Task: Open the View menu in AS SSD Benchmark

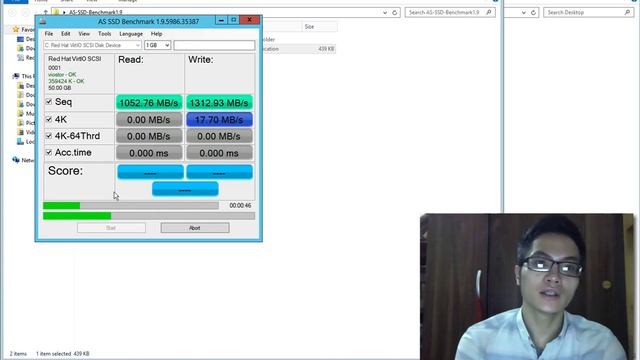Action: pyautogui.click(x=84, y=34)
